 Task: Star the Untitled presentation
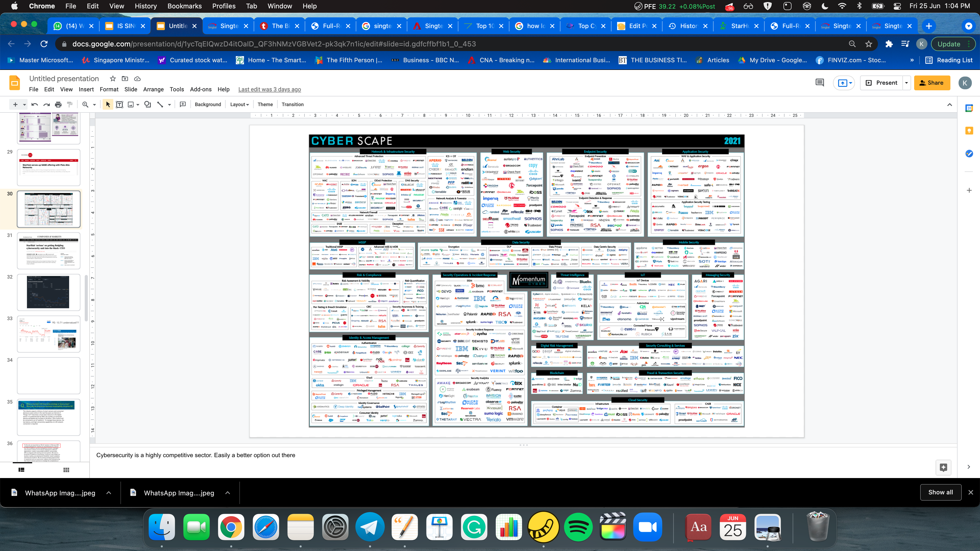113,79
